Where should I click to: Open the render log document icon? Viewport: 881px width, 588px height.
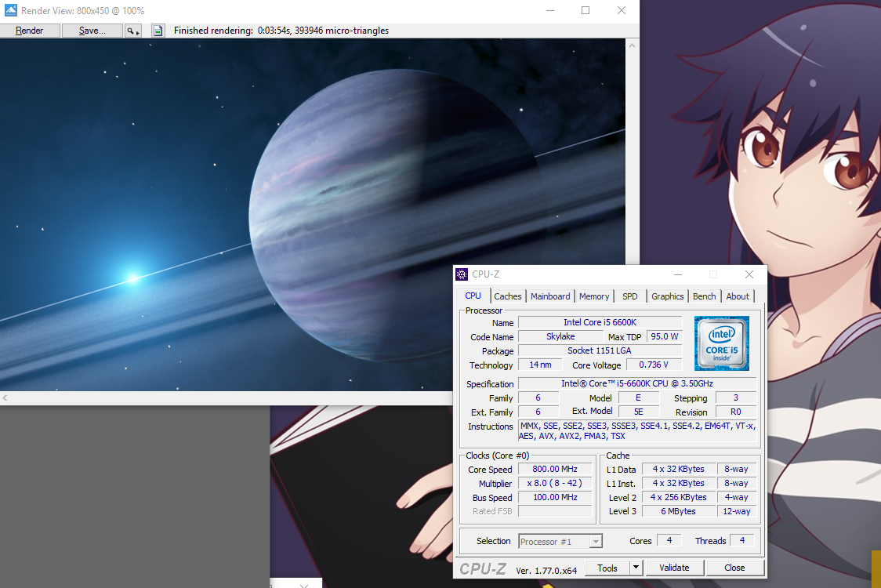coord(158,31)
